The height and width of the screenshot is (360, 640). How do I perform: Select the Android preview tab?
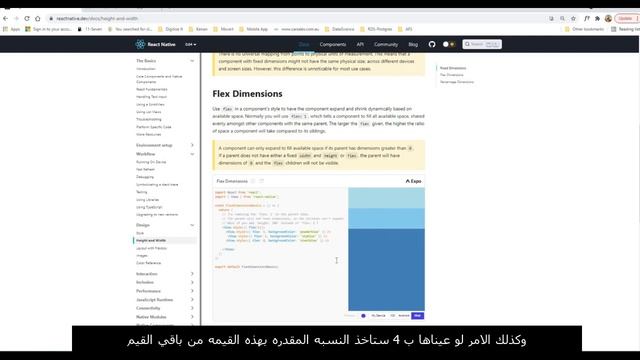coord(404,316)
